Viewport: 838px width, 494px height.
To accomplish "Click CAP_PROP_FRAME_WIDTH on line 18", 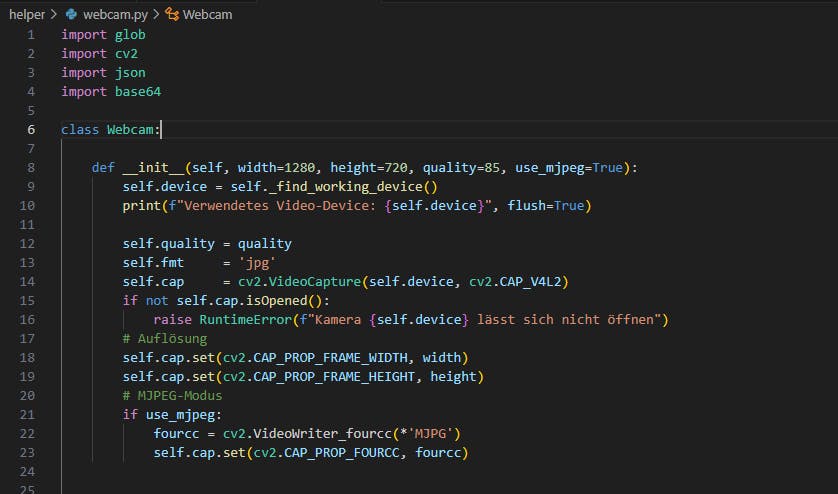I will (330, 358).
